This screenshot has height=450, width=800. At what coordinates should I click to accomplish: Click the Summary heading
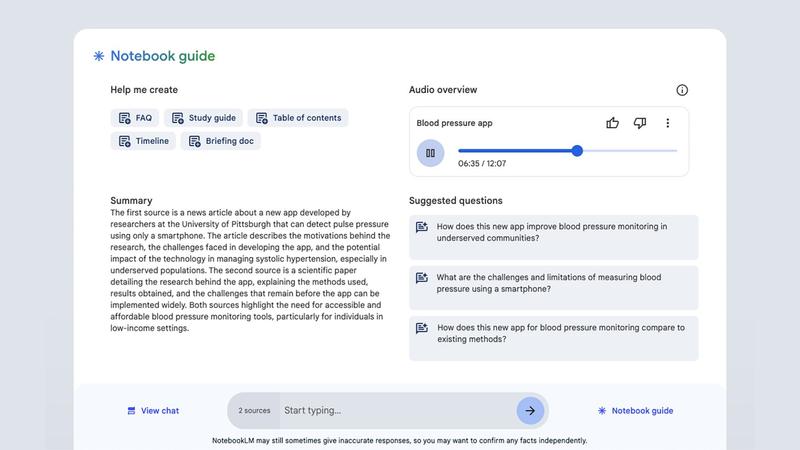click(131, 201)
